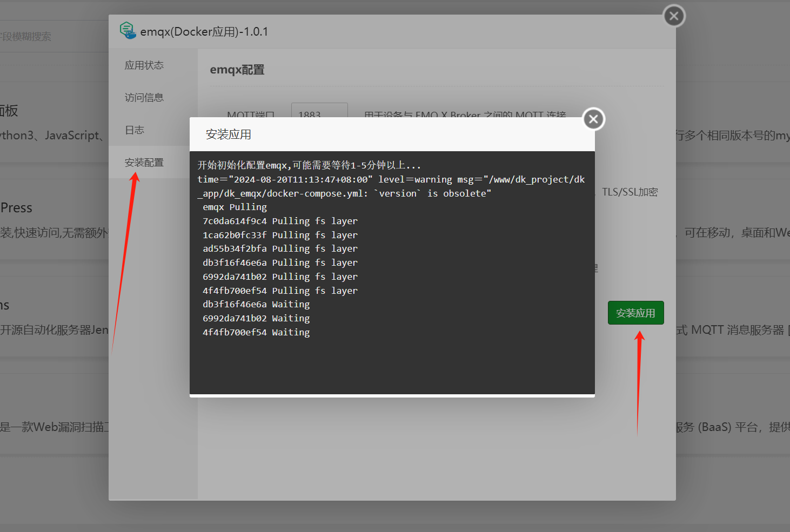Click the 字段模糊搜索 search box
Image resolution: width=790 pixels, height=532 pixels.
point(32,37)
